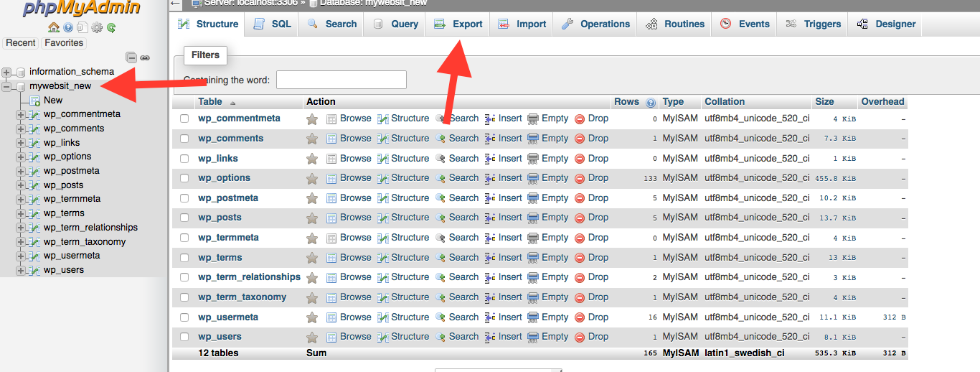This screenshot has height=372, width=980.
Task: Click the Rows column help icon
Action: point(651,102)
